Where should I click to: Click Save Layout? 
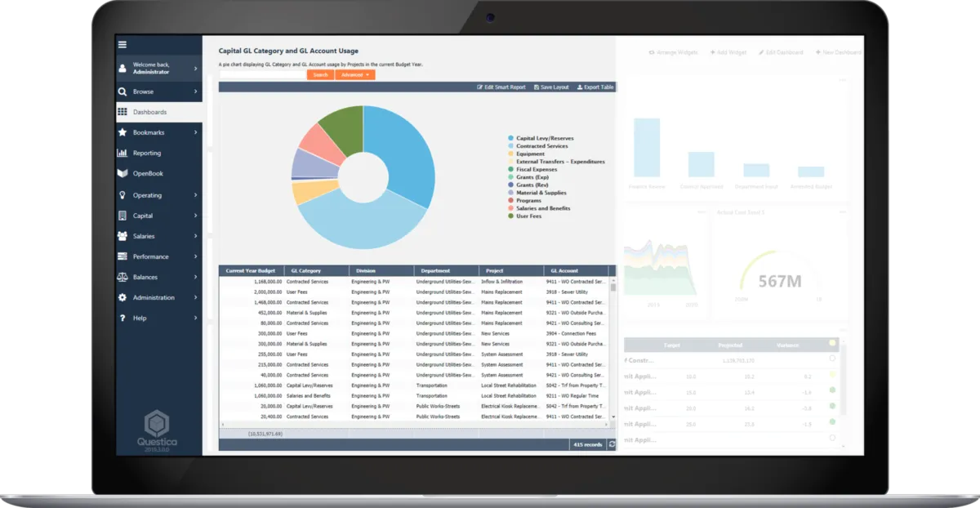[x=551, y=87]
